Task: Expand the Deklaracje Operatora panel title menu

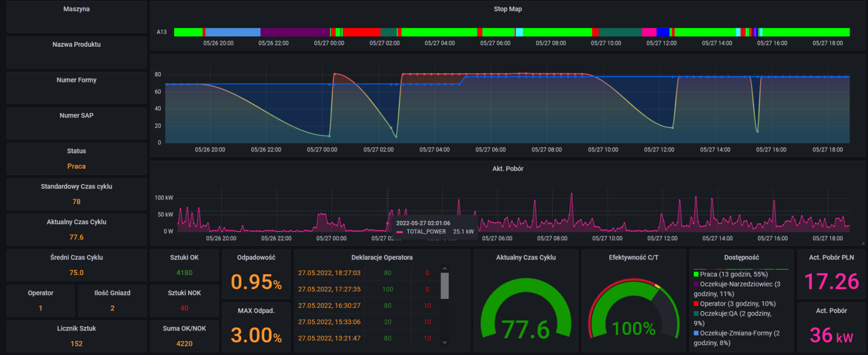Action: click(x=382, y=258)
